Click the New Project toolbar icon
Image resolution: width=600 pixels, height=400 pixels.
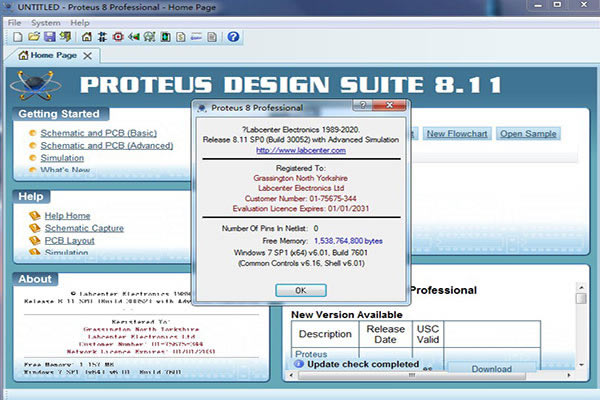(18, 37)
